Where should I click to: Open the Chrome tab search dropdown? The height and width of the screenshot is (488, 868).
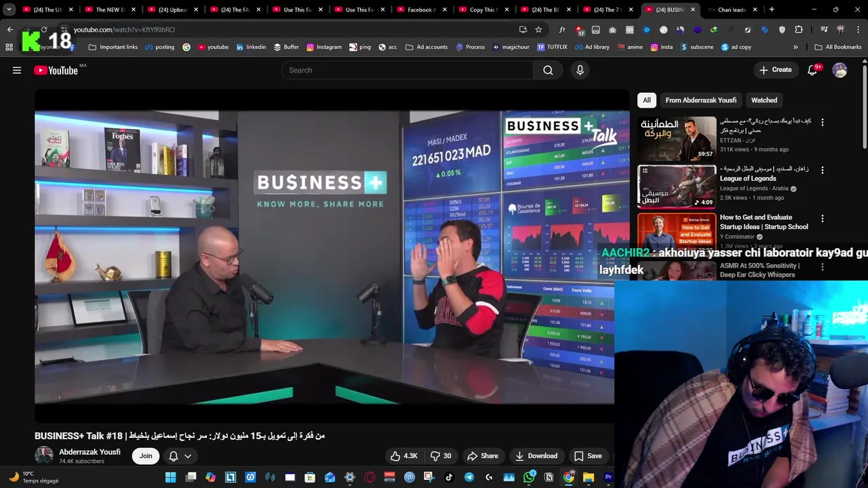pos(9,9)
